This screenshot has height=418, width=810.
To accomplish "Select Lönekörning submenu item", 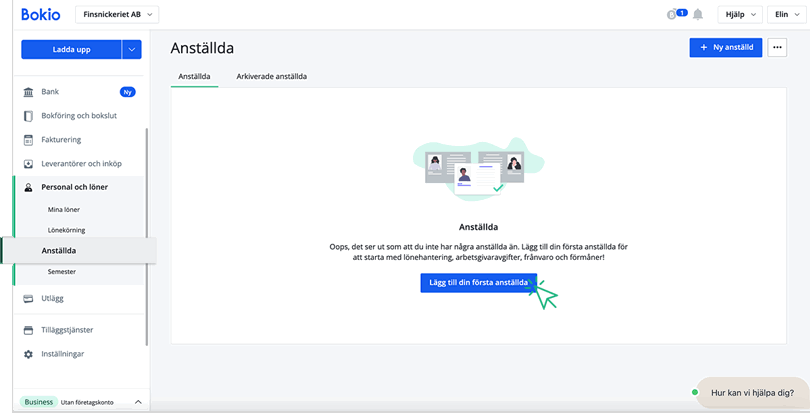I will click(66, 230).
